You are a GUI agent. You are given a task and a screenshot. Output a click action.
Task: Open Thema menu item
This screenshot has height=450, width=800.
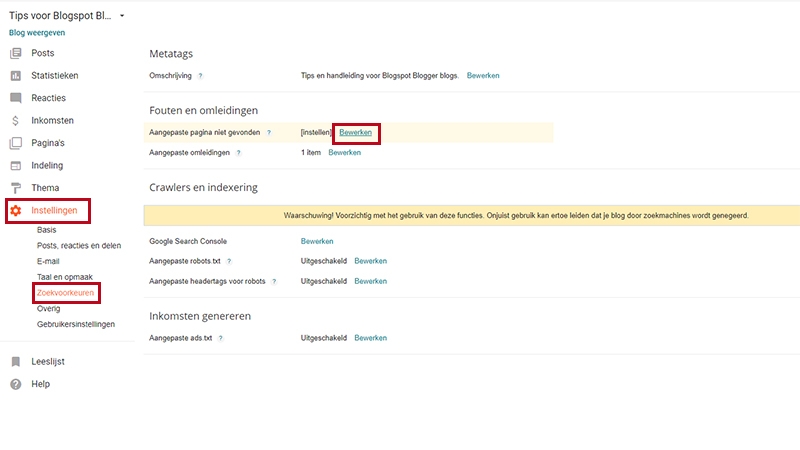point(45,188)
